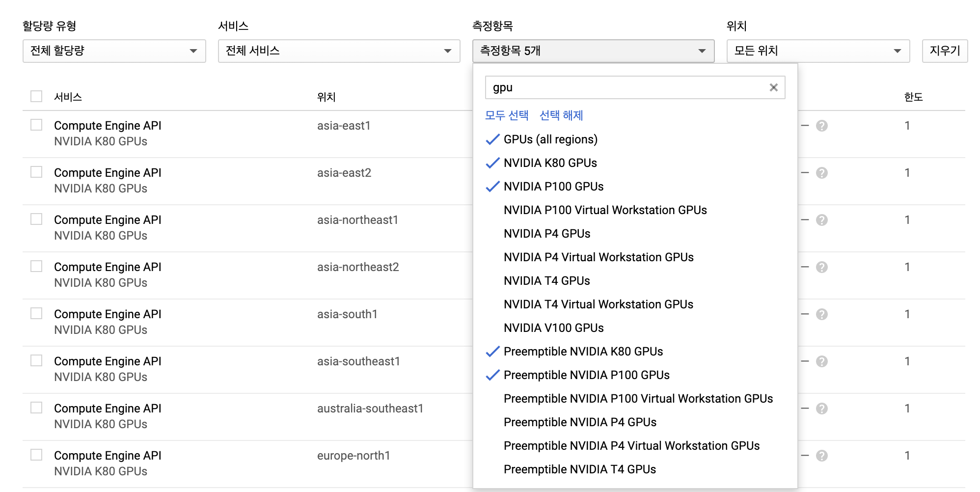Select NVIDIA P4 Virtual Workstation GPUs option
The width and height of the screenshot is (980, 492).
[x=635, y=257]
